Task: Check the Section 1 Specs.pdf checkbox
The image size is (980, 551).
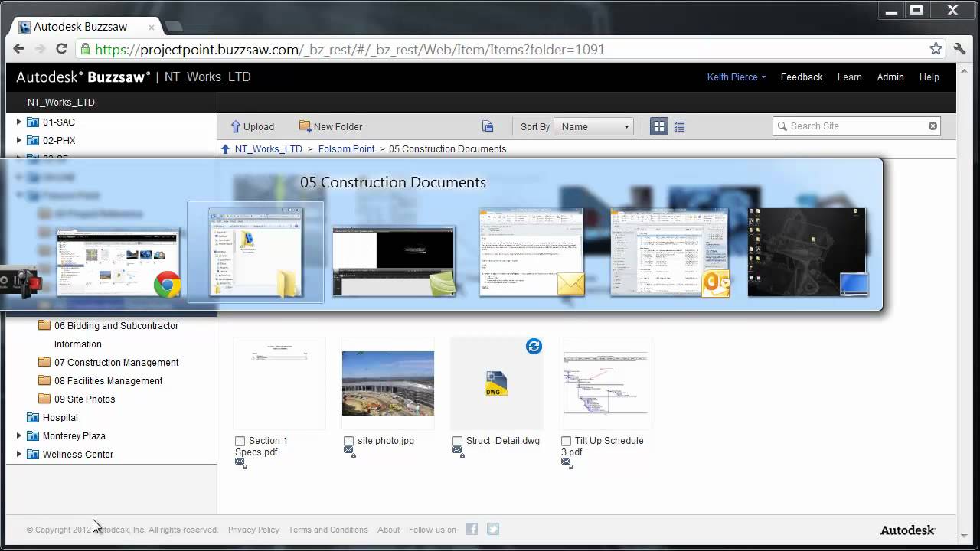Action: 240,442
